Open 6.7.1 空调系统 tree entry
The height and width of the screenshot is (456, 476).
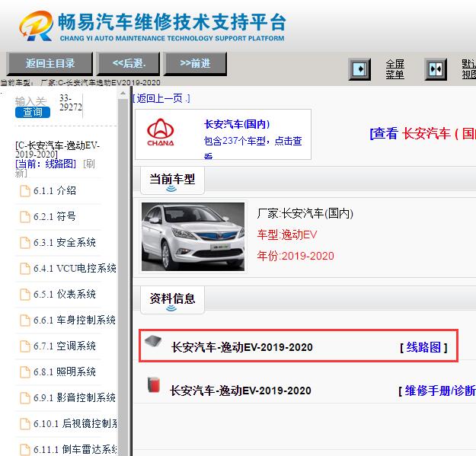65,346
